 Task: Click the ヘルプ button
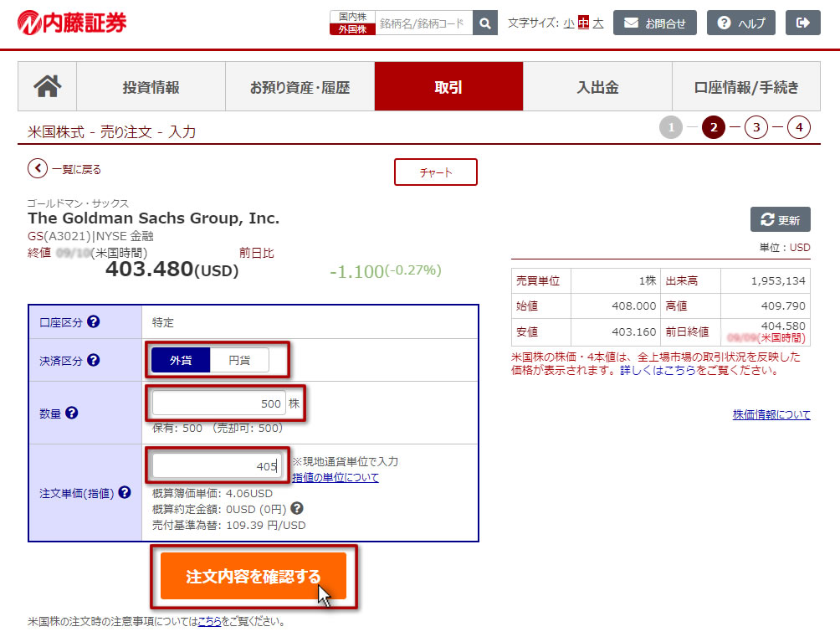pyautogui.click(x=741, y=23)
